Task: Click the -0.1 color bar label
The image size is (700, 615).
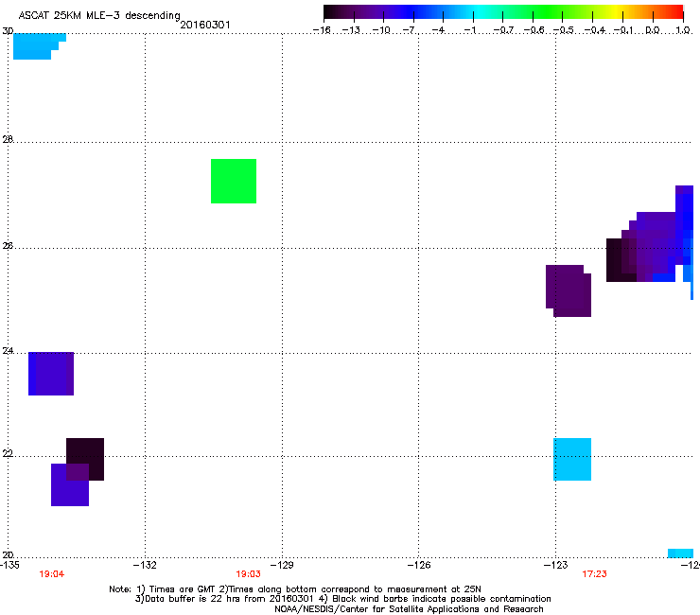Action: coord(623,30)
